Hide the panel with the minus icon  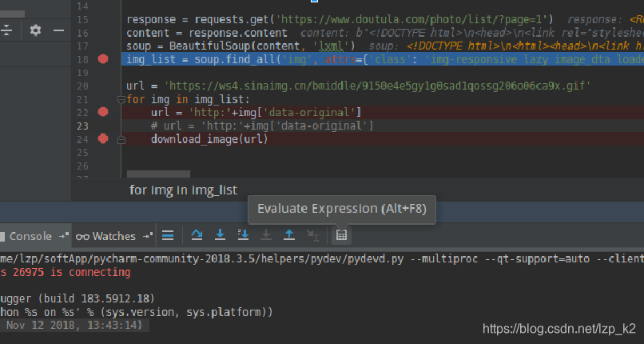pos(59,30)
